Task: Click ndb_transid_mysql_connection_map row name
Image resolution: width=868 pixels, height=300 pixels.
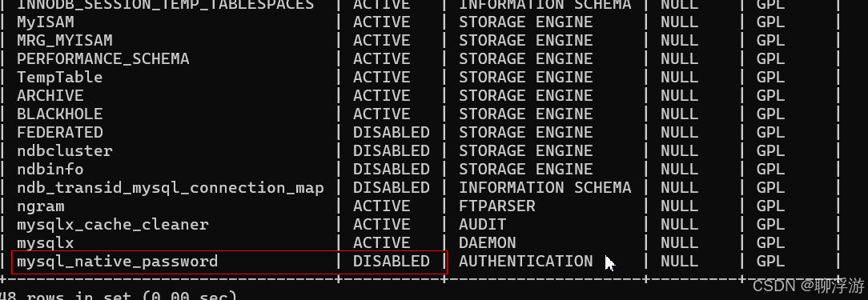Action: [171, 188]
